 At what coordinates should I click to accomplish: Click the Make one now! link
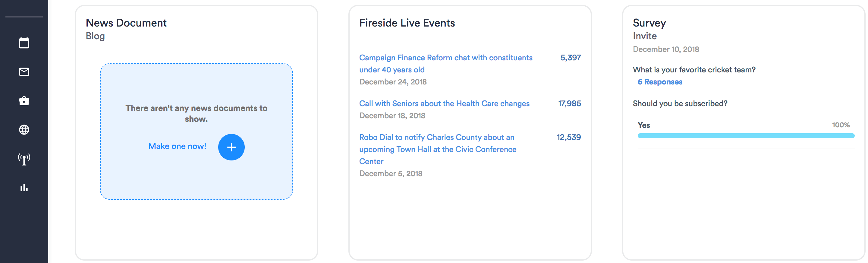[177, 146]
